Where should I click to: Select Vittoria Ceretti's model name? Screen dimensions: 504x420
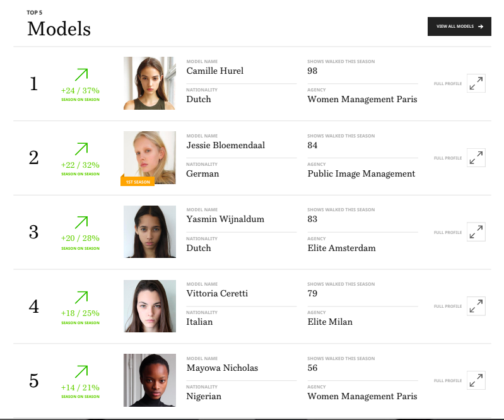click(x=217, y=294)
